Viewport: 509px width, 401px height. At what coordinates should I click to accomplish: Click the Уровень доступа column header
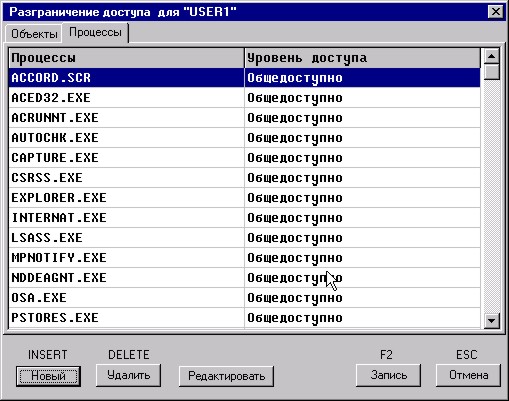pyautogui.click(x=362, y=58)
